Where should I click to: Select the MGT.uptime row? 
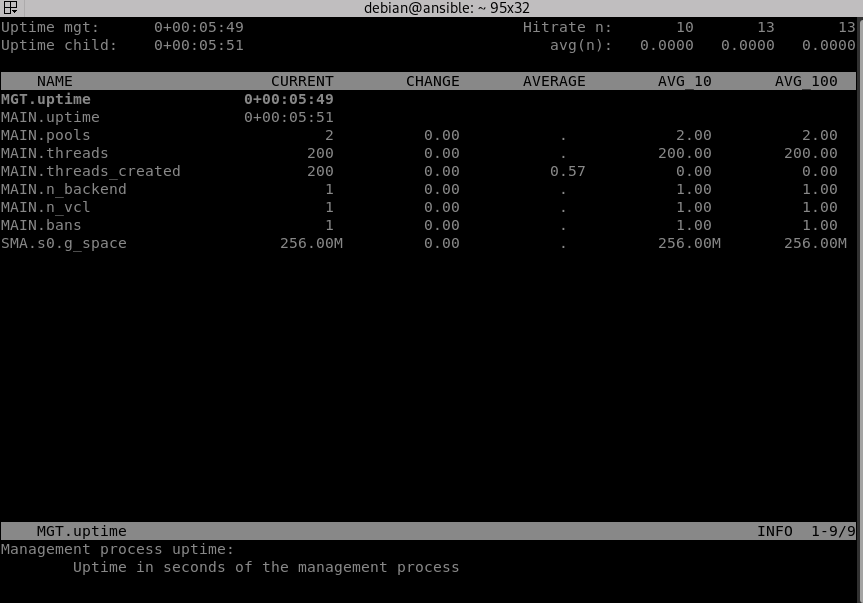coord(46,99)
